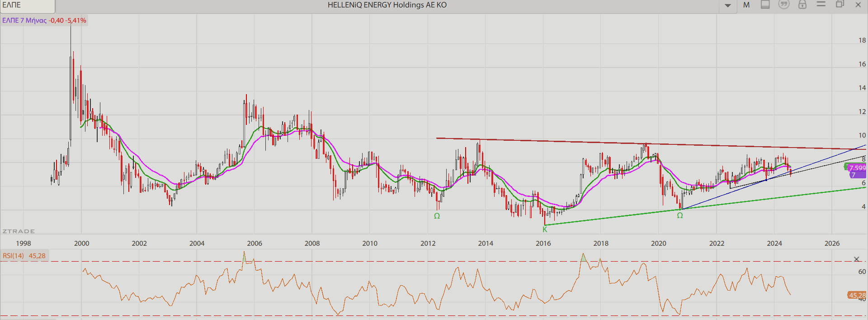Select the Ω marker below 2020 low
Image resolution: width=868 pixels, height=320 pixels.
click(679, 215)
